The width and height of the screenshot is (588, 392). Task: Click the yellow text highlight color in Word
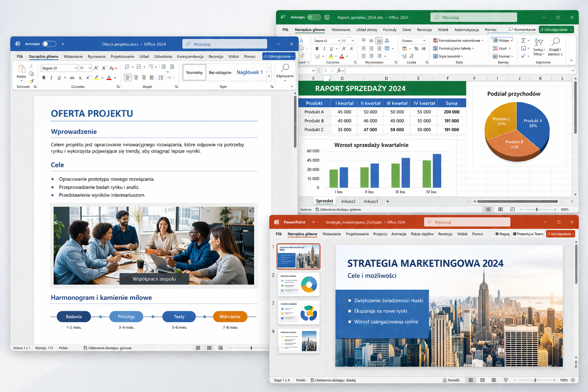coord(96,78)
